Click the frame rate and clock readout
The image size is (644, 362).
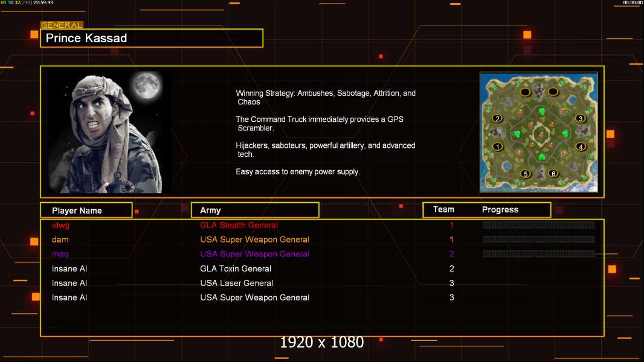(27, 2)
